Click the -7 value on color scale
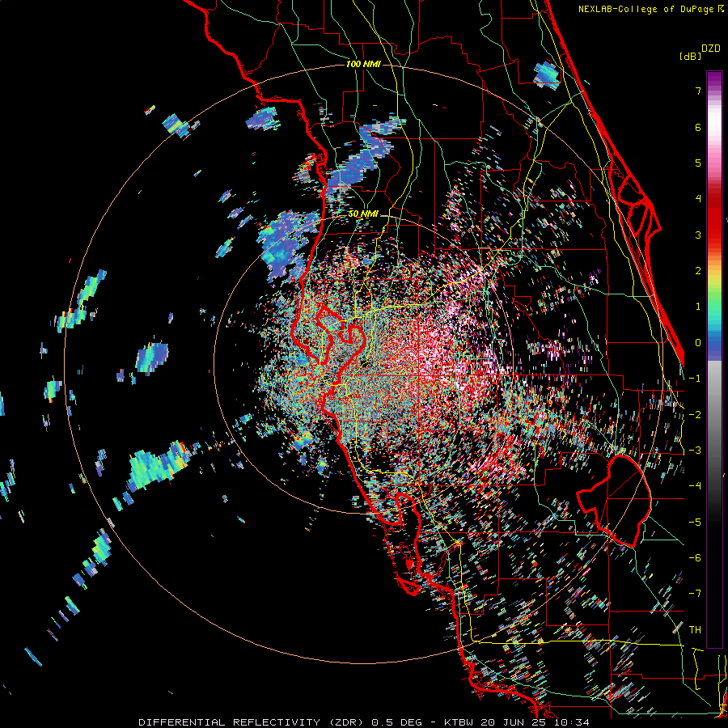Screen dimensions: 728x728 coord(695,594)
